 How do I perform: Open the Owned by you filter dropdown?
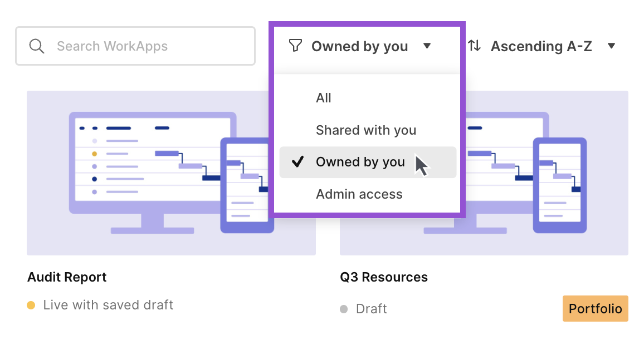pyautogui.click(x=360, y=46)
